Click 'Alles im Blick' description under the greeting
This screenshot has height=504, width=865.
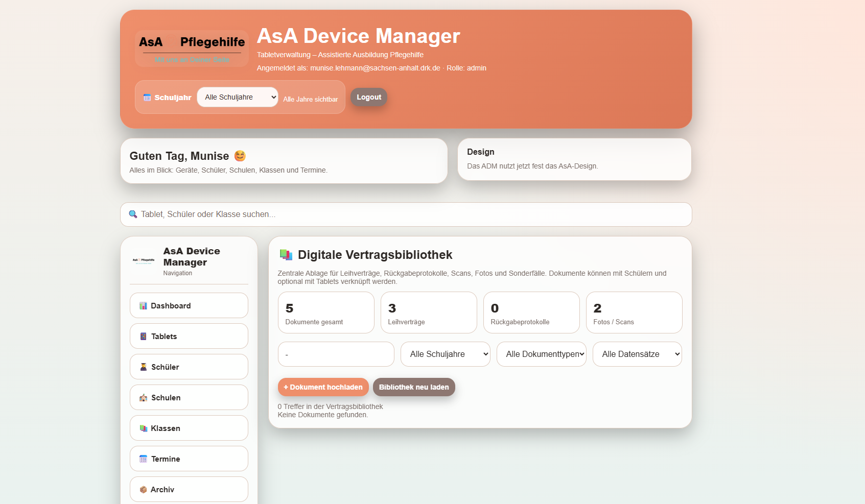(x=228, y=170)
